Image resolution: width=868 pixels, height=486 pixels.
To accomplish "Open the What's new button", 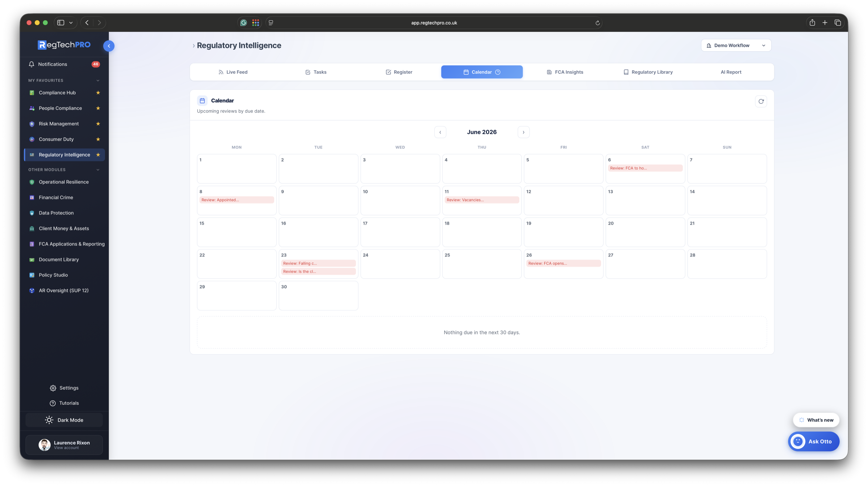I will (816, 420).
